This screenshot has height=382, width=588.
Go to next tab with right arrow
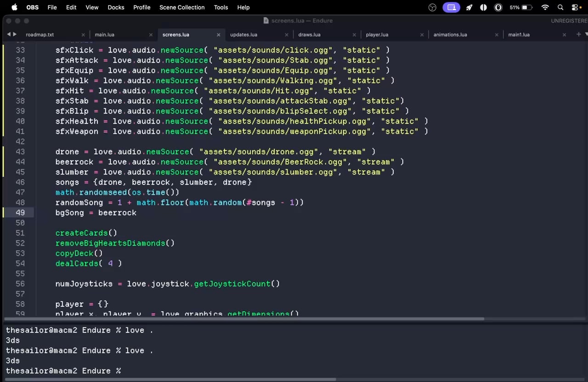15,34
